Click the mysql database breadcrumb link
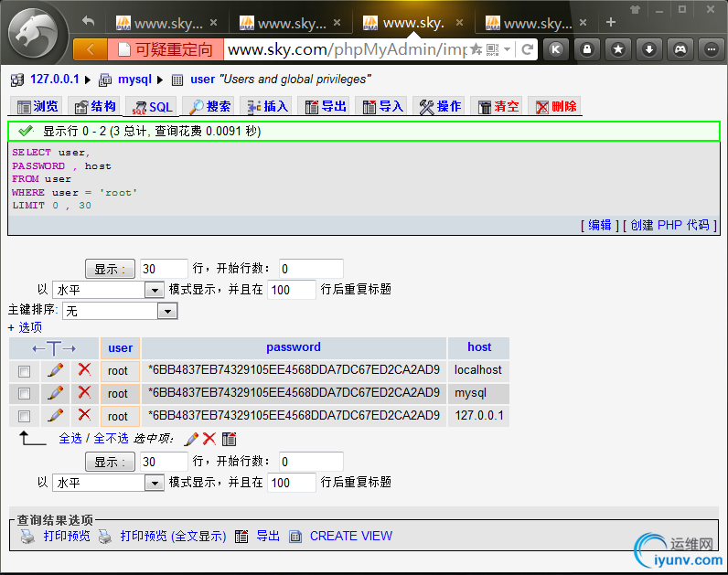This screenshot has width=728, height=575. [134, 80]
